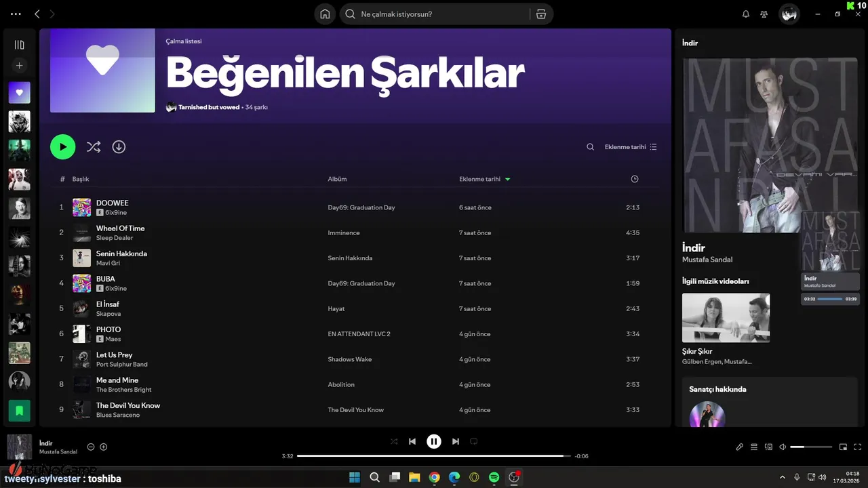Mute with the volume speaker icon
Screen dimensions: 868x488
(783, 447)
